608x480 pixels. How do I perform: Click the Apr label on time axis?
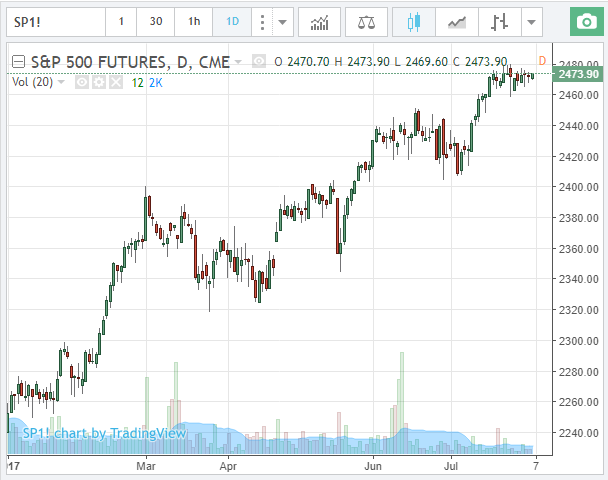228,466
